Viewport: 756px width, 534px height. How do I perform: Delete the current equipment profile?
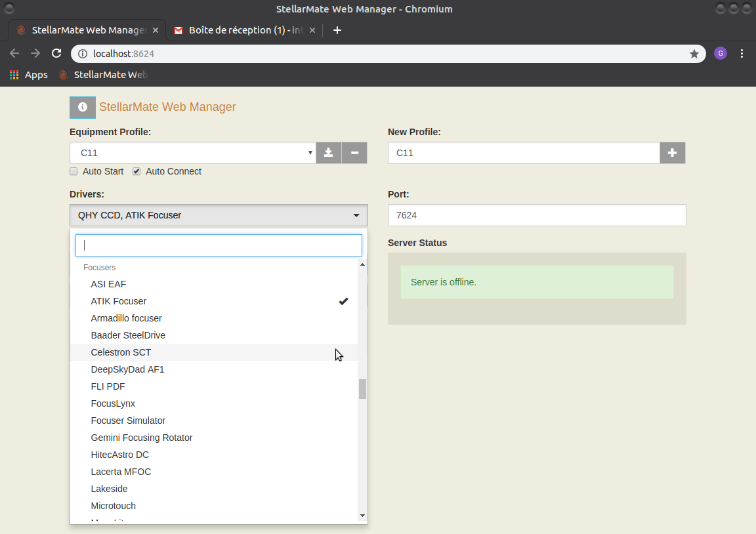click(x=354, y=153)
